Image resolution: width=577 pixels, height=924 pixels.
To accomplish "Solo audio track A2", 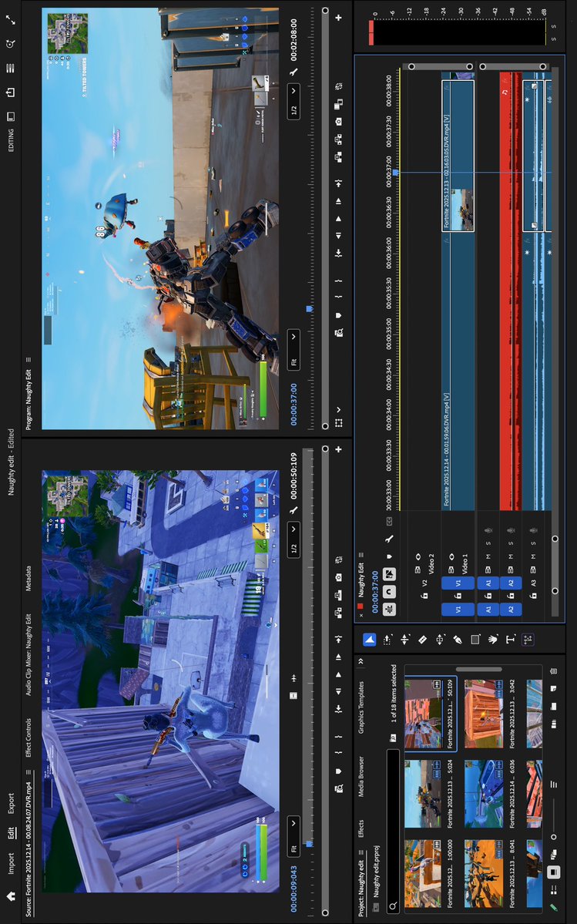I will pyautogui.click(x=511, y=543).
